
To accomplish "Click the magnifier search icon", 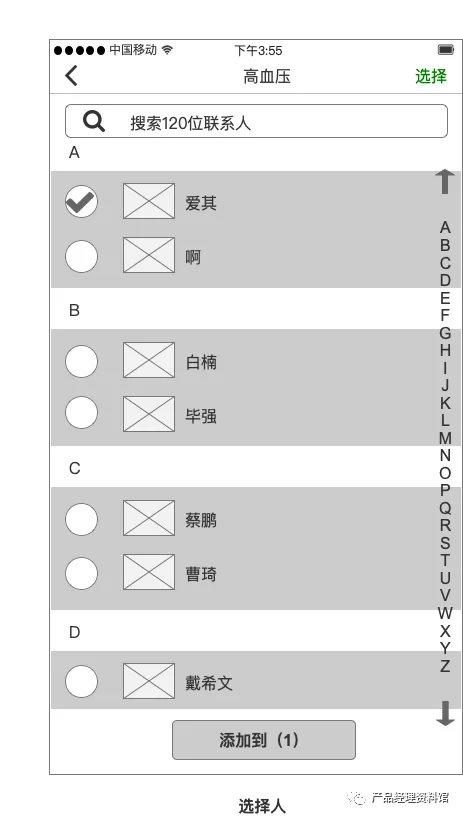I will pyautogui.click(x=94, y=122).
